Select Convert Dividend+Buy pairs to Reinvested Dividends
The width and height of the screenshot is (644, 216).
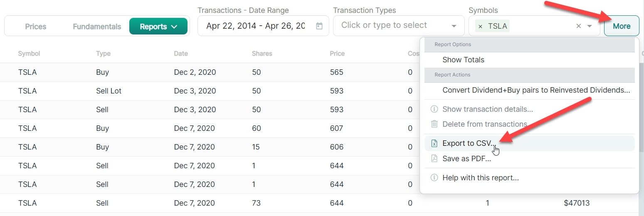(529, 90)
